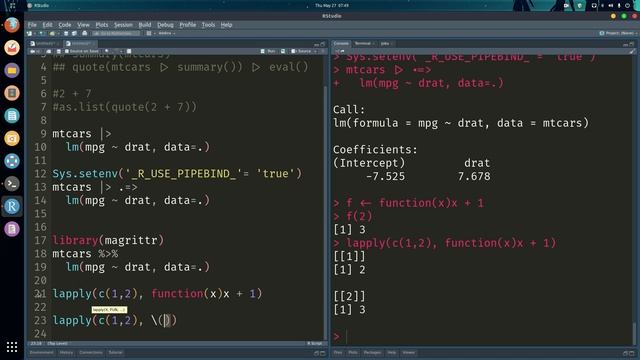Viewport: 640px width, 360px height.
Task: Switch to the first editor file tab
Action: [x=44, y=44]
